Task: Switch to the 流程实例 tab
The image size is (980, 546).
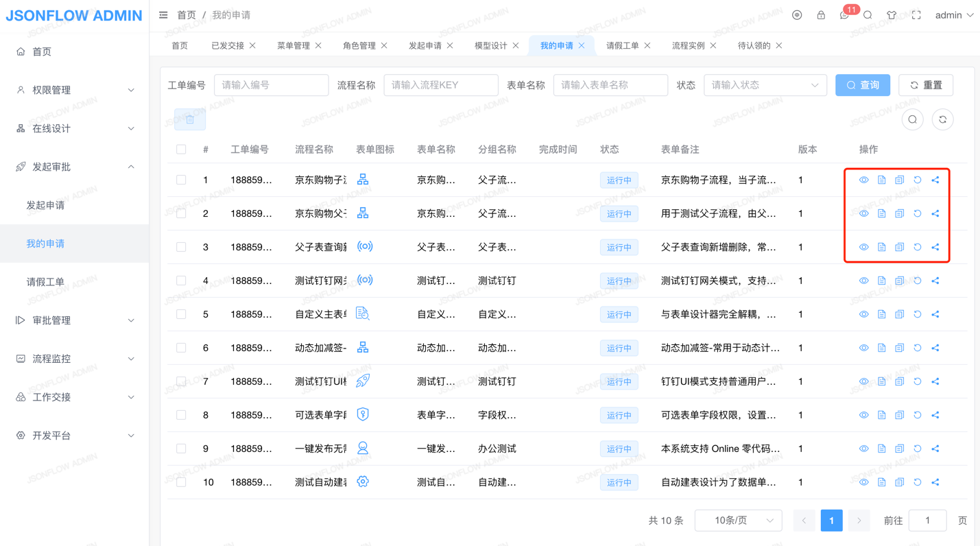Action: [x=688, y=45]
